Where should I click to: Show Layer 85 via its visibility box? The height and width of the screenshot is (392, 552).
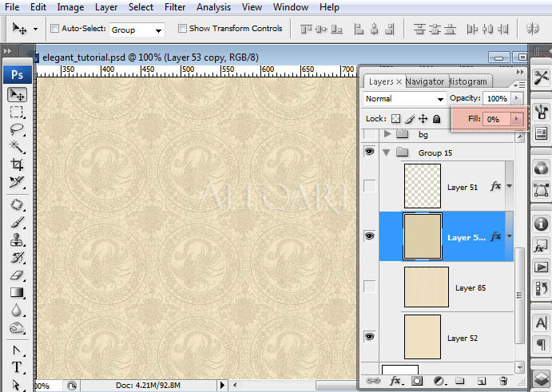(x=368, y=287)
